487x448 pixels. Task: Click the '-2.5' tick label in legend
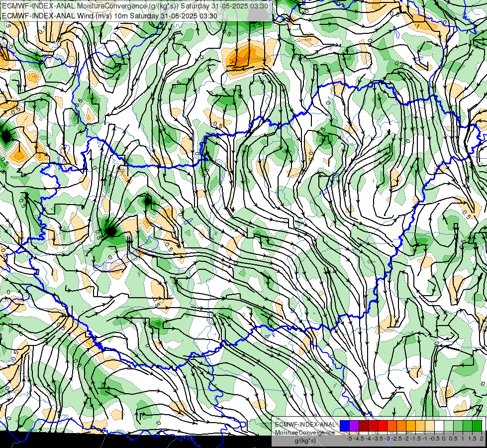click(396, 439)
